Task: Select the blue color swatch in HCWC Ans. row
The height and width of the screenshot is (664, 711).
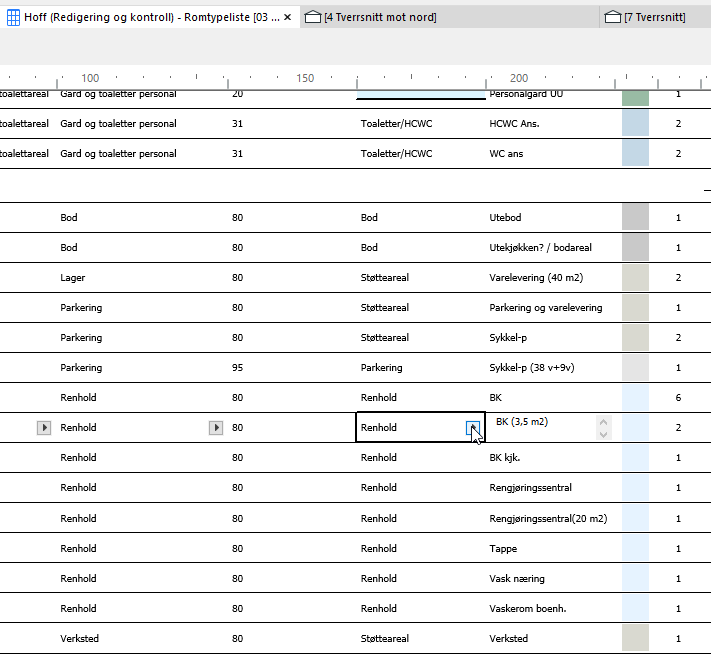Action: (635, 124)
